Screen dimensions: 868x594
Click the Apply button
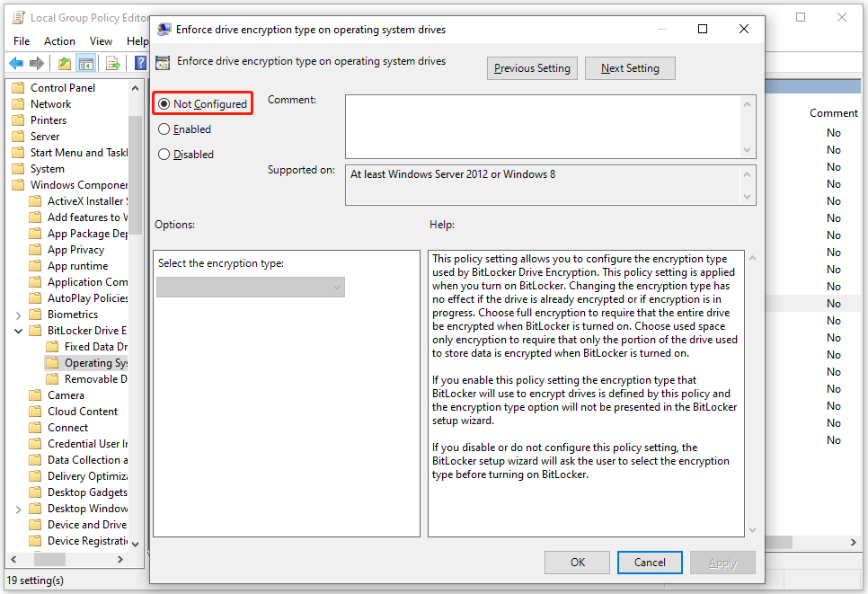[x=723, y=563]
